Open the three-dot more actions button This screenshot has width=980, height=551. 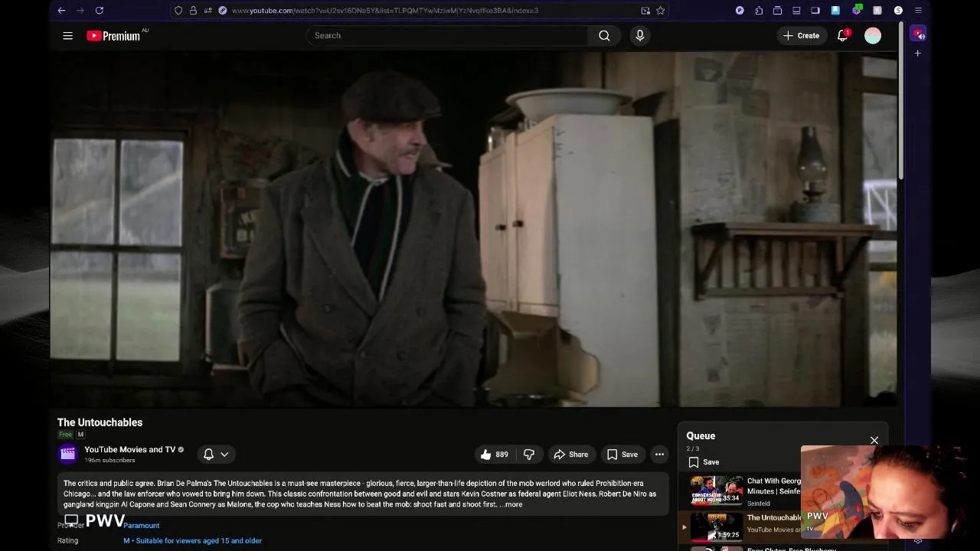(659, 455)
